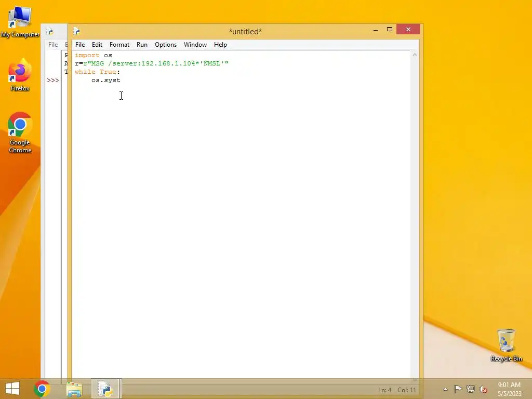
Task: Maximize the untitled editor window
Action: 390,30
